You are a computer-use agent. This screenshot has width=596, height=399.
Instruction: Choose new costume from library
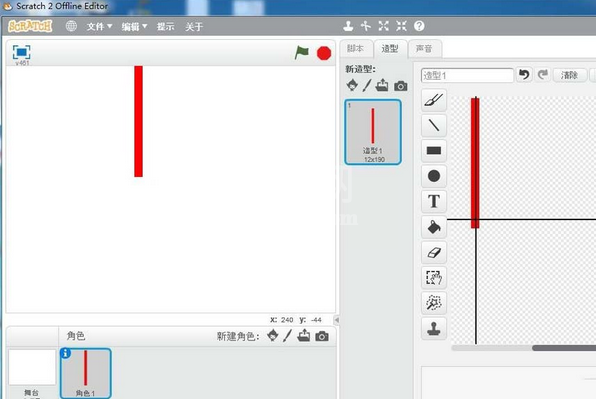point(352,85)
